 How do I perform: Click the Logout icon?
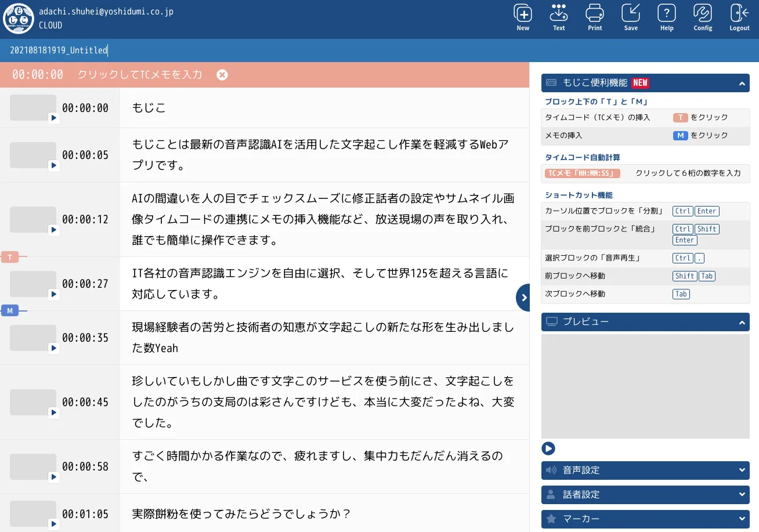[x=739, y=14]
